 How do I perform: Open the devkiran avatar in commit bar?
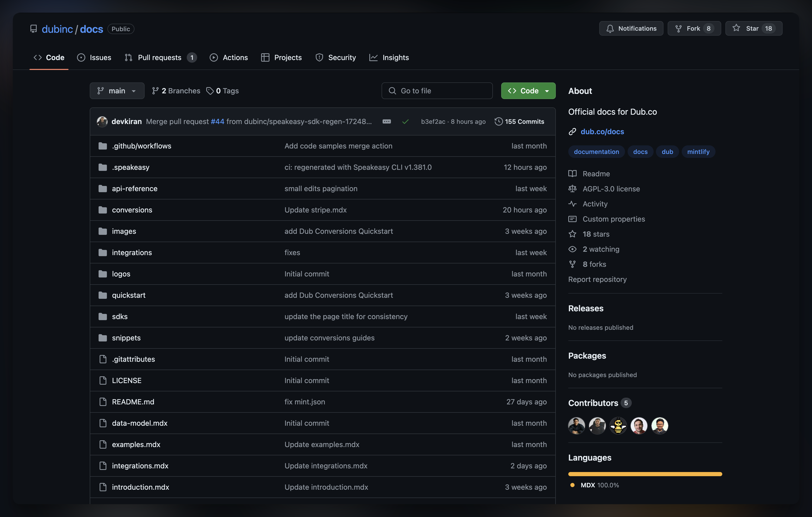click(x=102, y=121)
